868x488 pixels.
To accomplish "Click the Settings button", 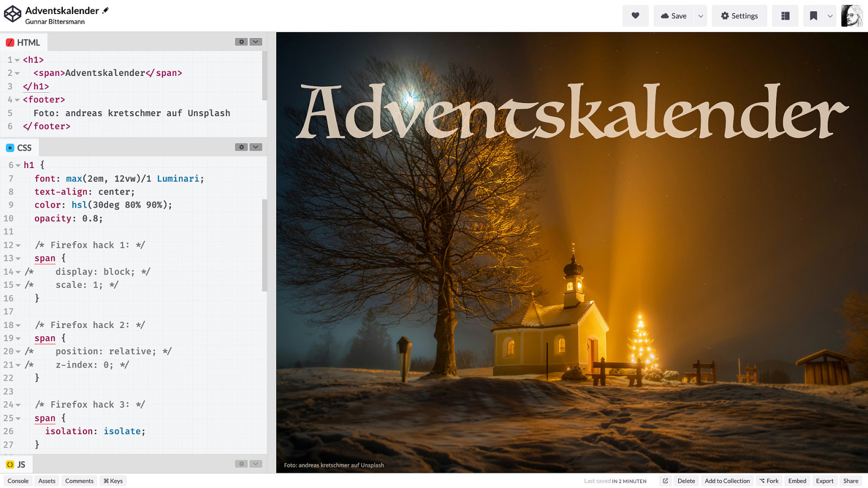I will point(739,16).
